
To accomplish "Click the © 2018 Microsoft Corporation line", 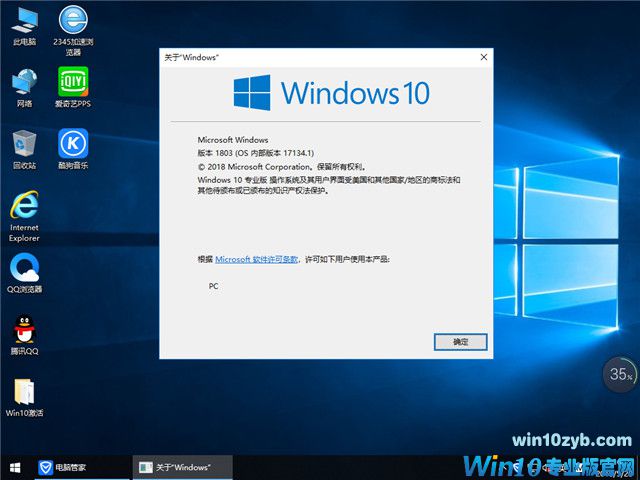I will (x=282, y=167).
